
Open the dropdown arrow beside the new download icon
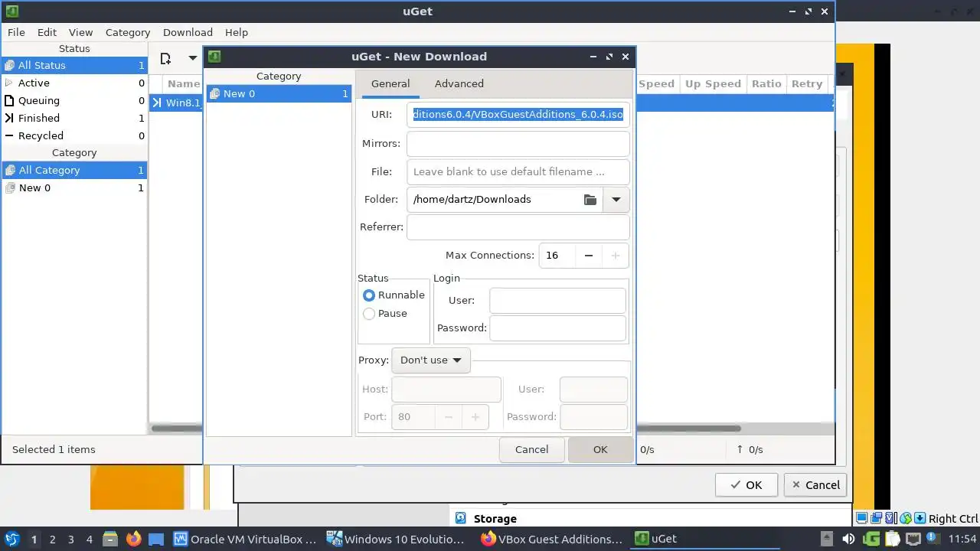[193, 58]
